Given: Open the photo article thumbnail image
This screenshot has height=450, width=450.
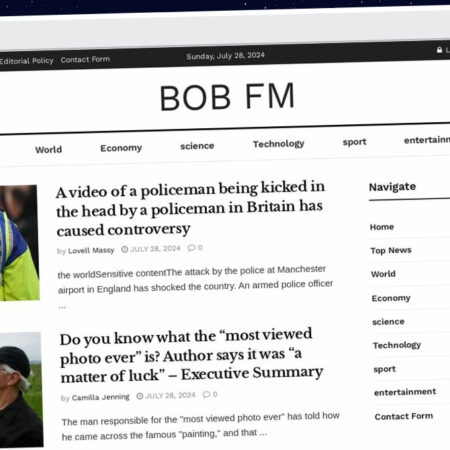Looking at the screenshot, I should point(21,389).
